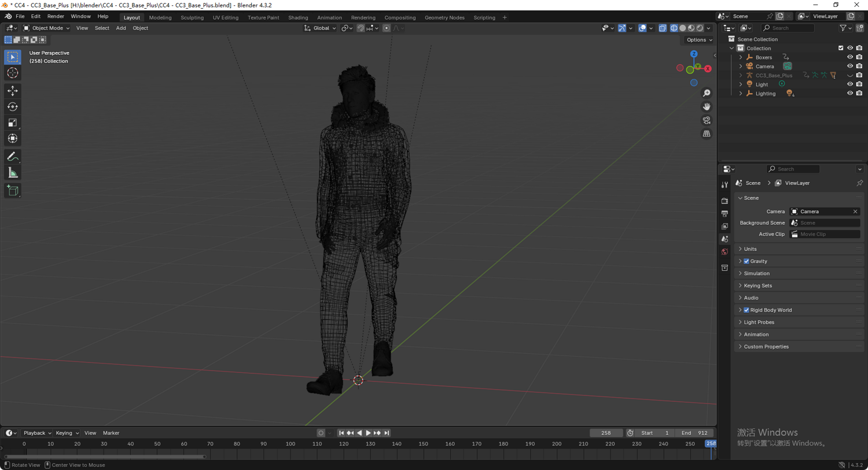Click the End frame field
Screen dimensions: 868x470
point(694,433)
